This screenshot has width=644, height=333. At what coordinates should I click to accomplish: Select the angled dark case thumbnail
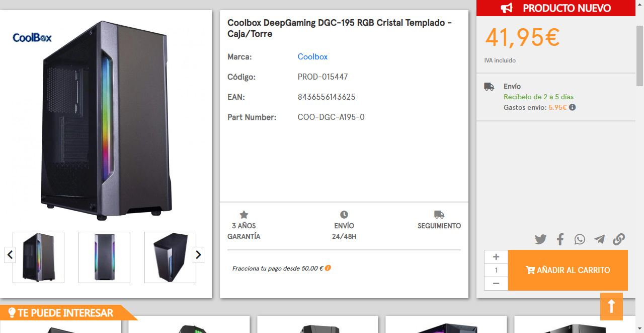170,257
